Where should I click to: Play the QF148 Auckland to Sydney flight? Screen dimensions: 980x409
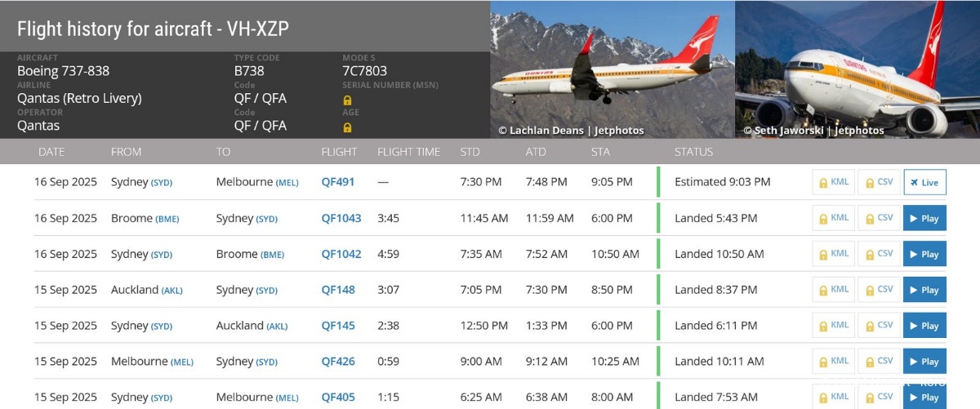tap(924, 290)
